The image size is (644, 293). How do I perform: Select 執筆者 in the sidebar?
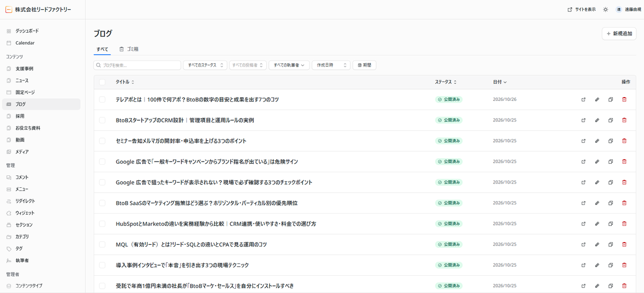tap(41, 260)
